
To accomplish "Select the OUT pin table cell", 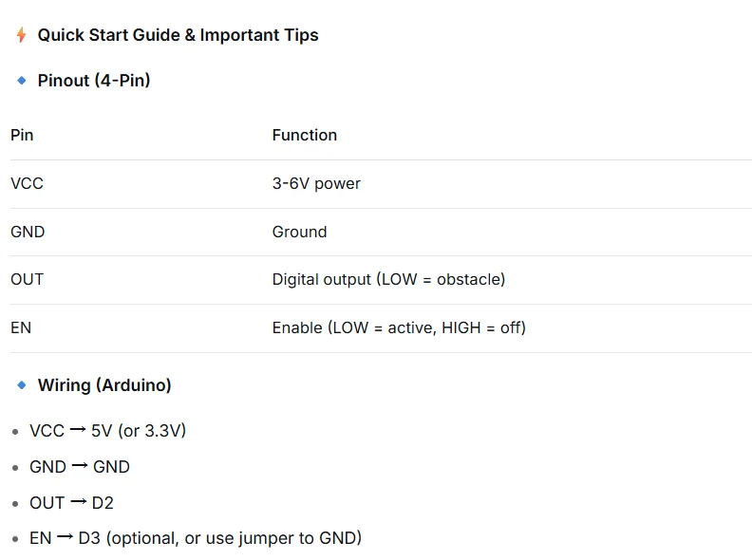I will pos(28,279).
